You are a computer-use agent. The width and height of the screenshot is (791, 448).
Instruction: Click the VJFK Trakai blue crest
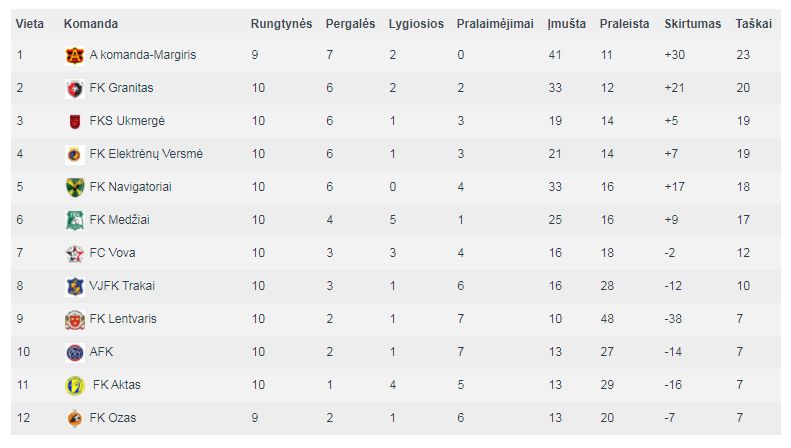pos(75,287)
